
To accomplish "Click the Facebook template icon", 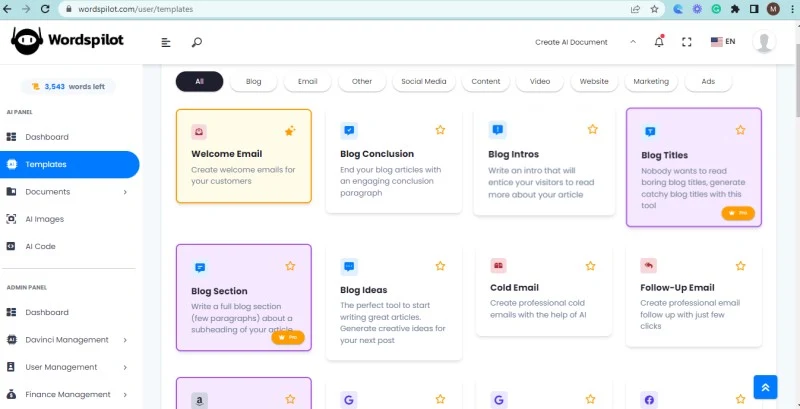I will 649,400.
